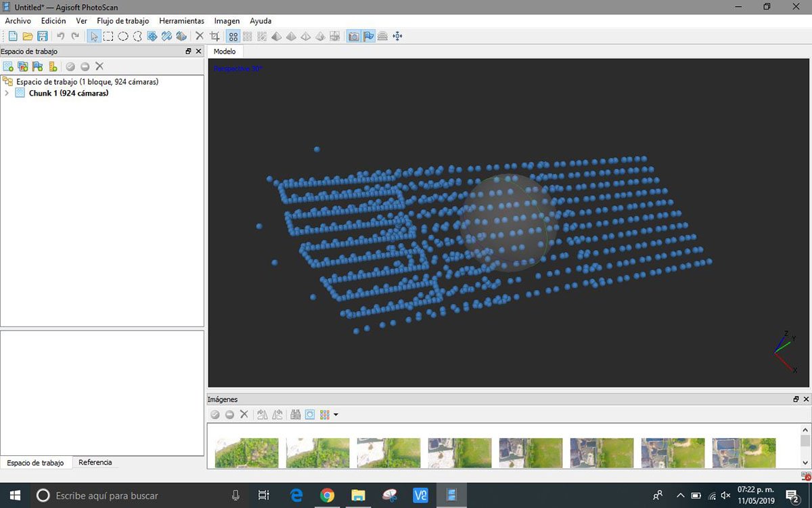Image resolution: width=812 pixels, height=508 pixels.
Task: Select the rectangle selection tool
Action: [x=108, y=36]
